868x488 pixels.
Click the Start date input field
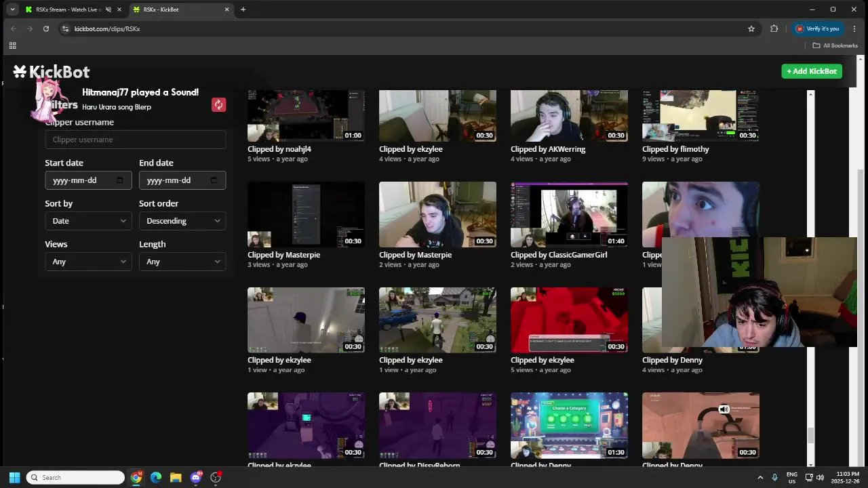(x=88, y=180)
